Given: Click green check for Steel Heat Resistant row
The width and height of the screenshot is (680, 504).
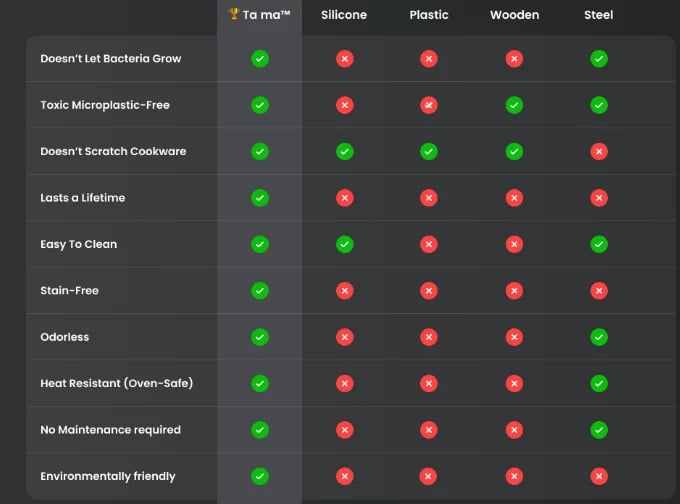Looking at the screenshot, I should [599, 383].
